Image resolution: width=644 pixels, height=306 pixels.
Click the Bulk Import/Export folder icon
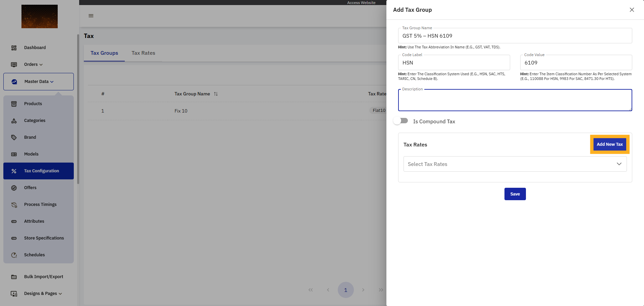tap(14, 277)
